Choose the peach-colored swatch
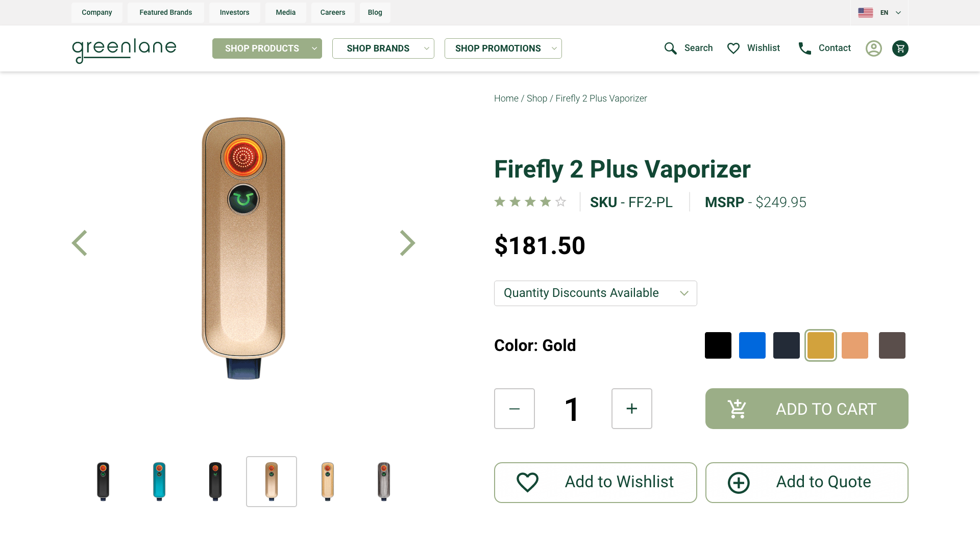This screenshot has width=980, height=552. point(854,345)
